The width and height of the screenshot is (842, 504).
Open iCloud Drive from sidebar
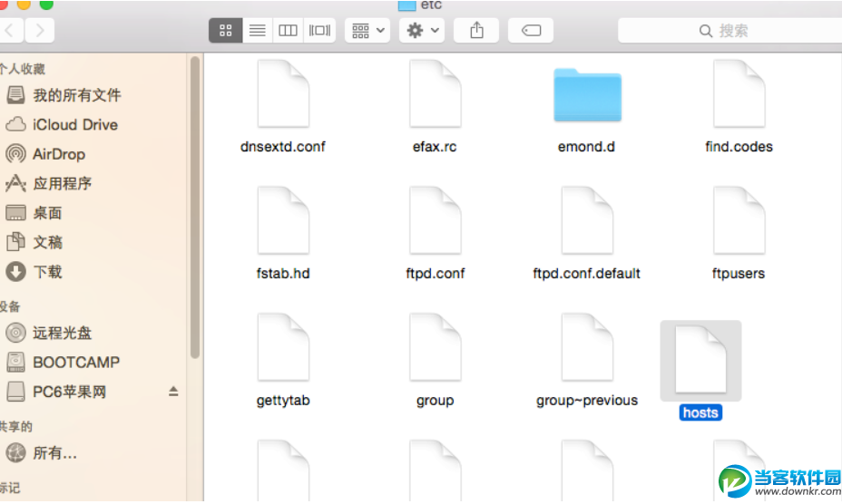point(74,125)
